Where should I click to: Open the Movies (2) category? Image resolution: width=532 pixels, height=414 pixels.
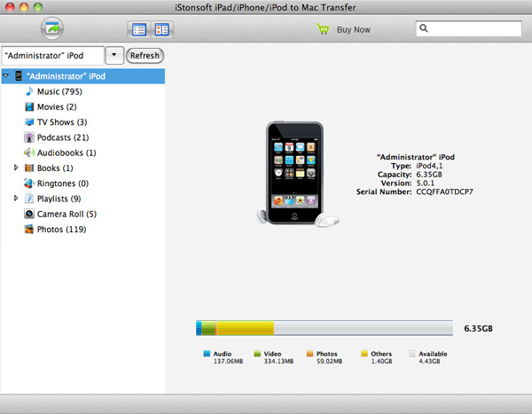click(x=57, y=106)
